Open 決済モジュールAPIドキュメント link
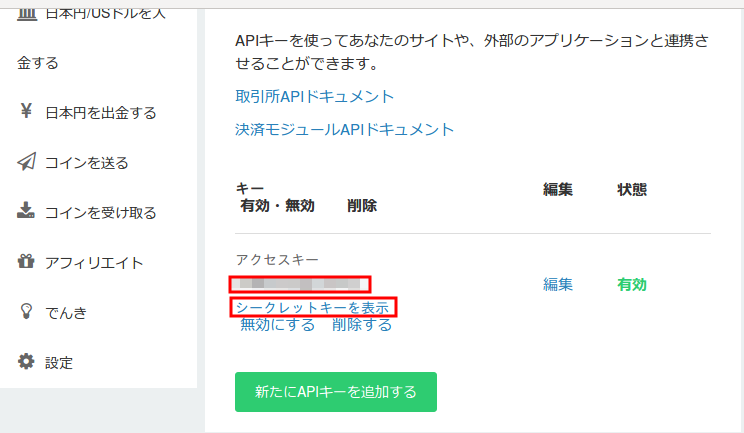Image resolution: width=744 pixels, height=433 pixels. point(344,129)
